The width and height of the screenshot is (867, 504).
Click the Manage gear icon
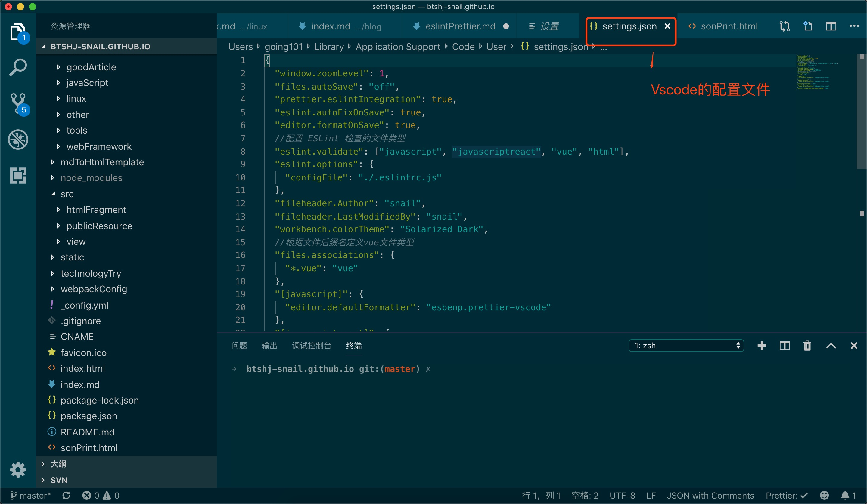tap(18, 470)
